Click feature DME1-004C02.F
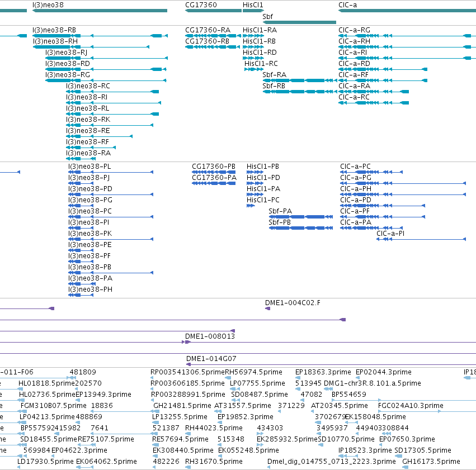The image size is (476, 470). click(x=293, y=303)
